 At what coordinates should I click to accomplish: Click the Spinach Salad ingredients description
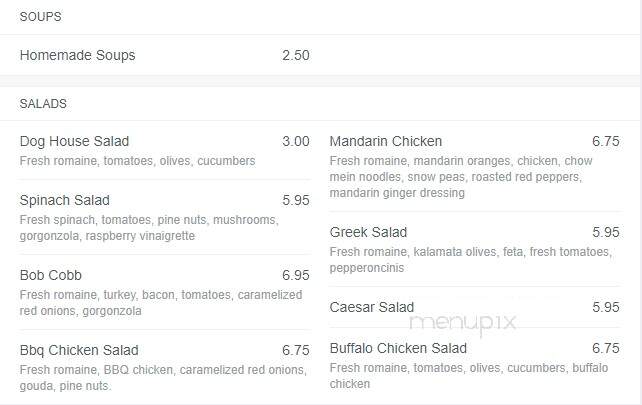coord(149,228)
